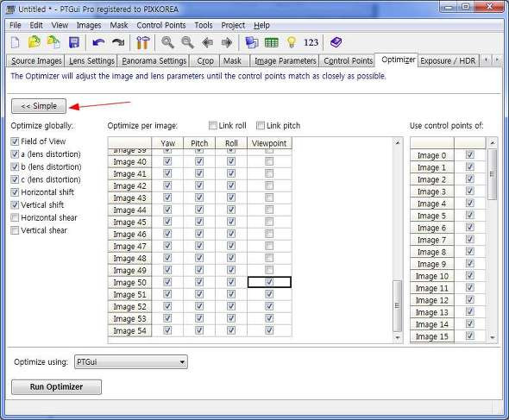Open the tools hammer and wrench icon
This screenshot has width=509, height=420.
point(142,42)
